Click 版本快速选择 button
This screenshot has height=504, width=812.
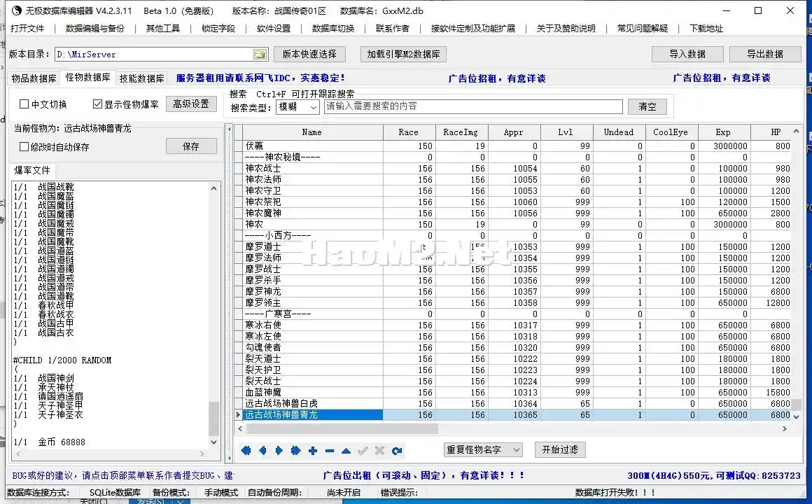pyautogui.click(x=309, y=54)
